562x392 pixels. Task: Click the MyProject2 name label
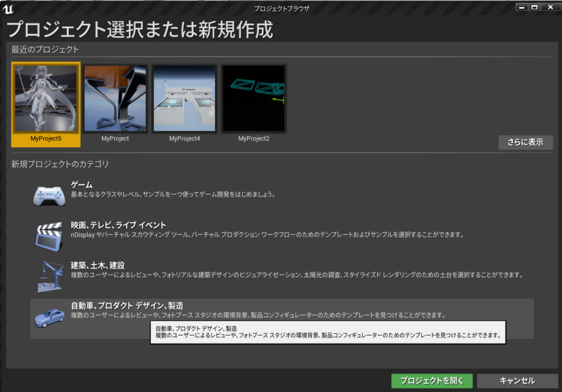tap(254, 139)
